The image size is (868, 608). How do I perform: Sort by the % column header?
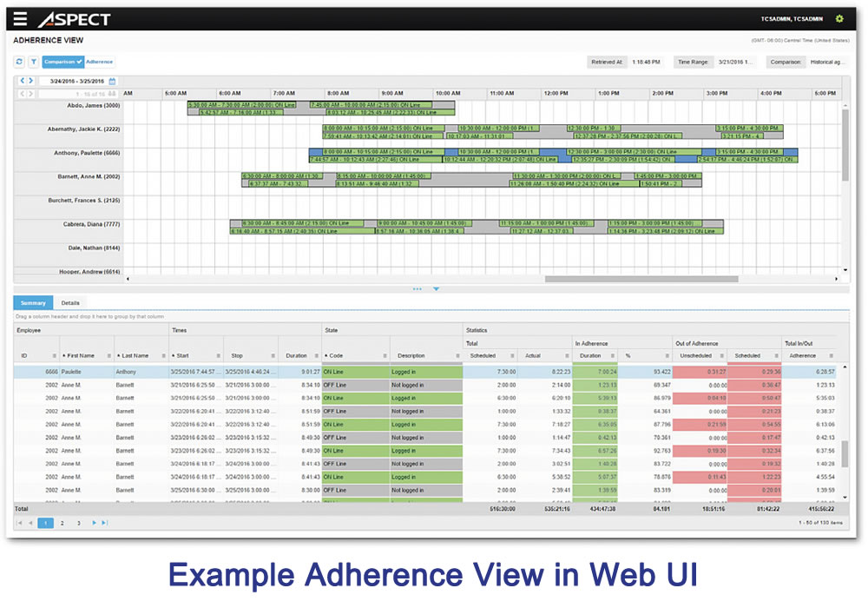point(628,356)
